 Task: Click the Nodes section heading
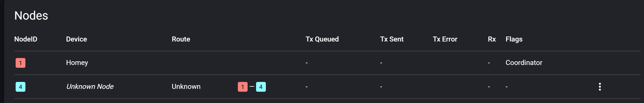[31, 15]
